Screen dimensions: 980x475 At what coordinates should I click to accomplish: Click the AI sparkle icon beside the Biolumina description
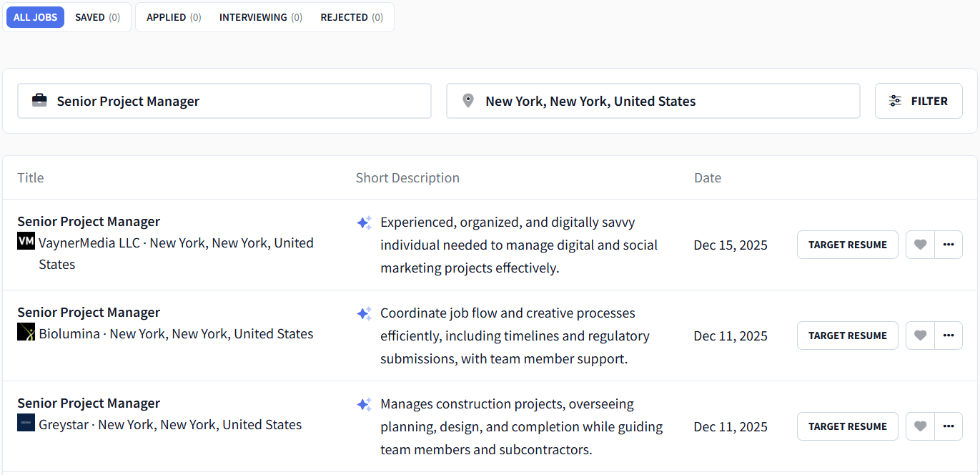(x=364, y=313)
